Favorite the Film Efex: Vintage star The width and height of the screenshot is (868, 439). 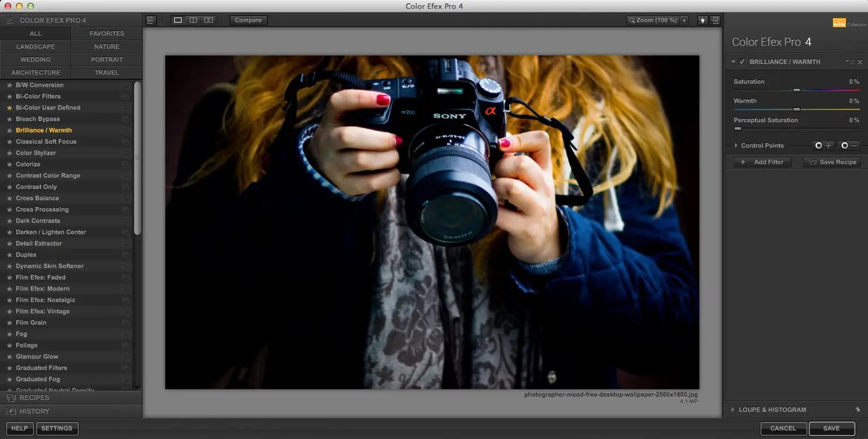(x=9, y=311)
